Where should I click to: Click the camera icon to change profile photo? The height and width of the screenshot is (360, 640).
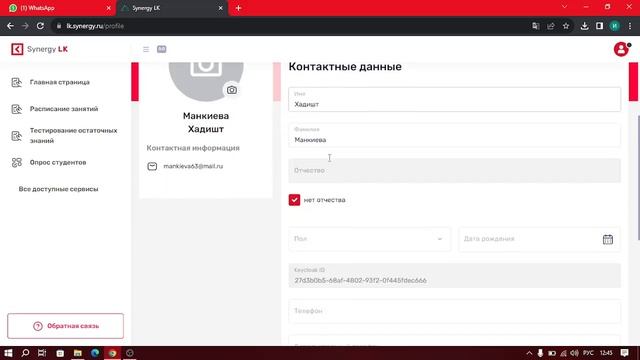(x=231, y=90)
